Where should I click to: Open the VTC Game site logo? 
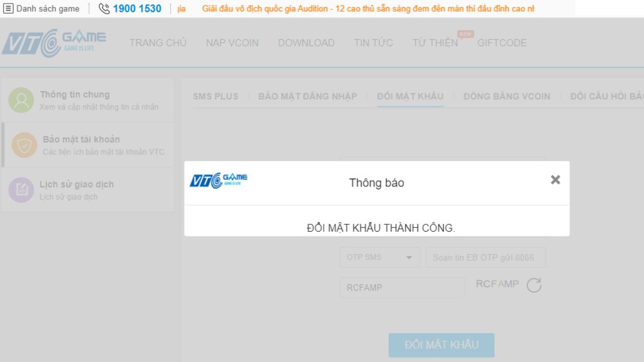pyautogui.click(x=54, y=43)
